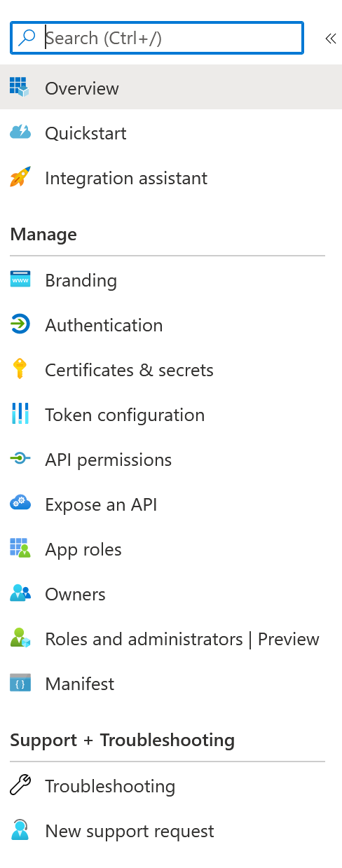Open the New support request link
The height and width of the screenshot is (868, 342).
pyautogui.click(x=171, y=831)
